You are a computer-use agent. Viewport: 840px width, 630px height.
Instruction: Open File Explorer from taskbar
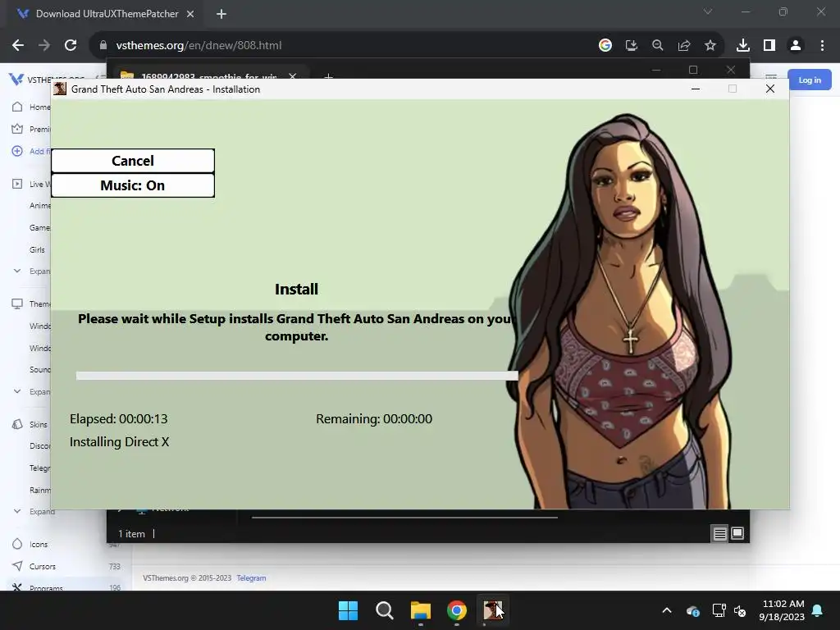[421, 610]
